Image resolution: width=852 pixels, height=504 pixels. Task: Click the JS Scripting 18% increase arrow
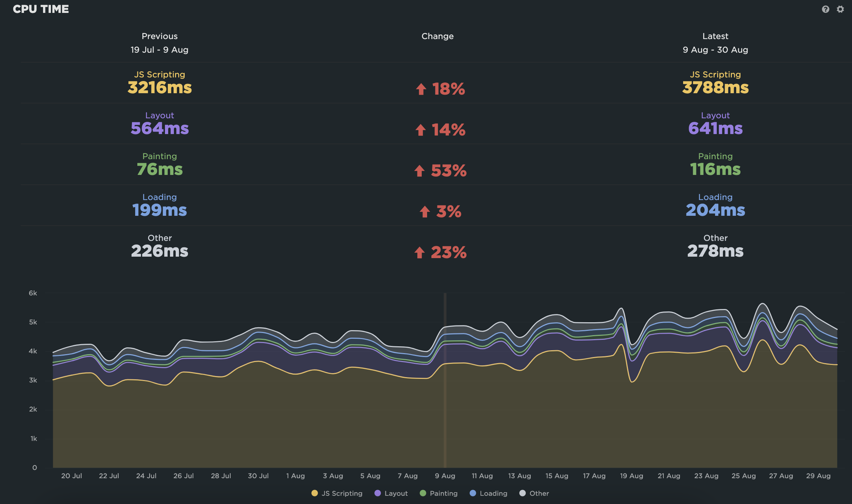pos(421,89)
